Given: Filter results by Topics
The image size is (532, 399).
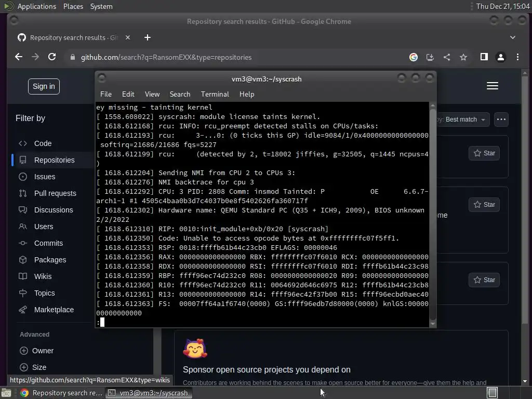Looking at the screenshot, I should tap(44, 293).
